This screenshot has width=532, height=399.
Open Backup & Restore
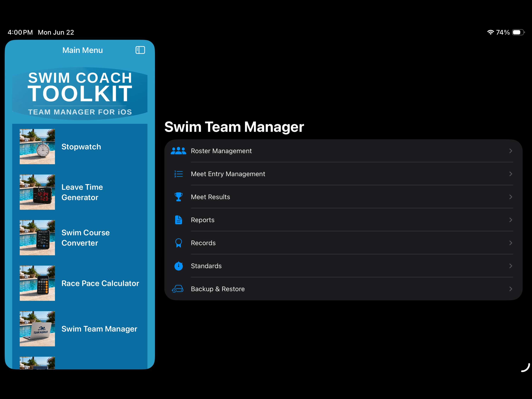coord(344,289)
